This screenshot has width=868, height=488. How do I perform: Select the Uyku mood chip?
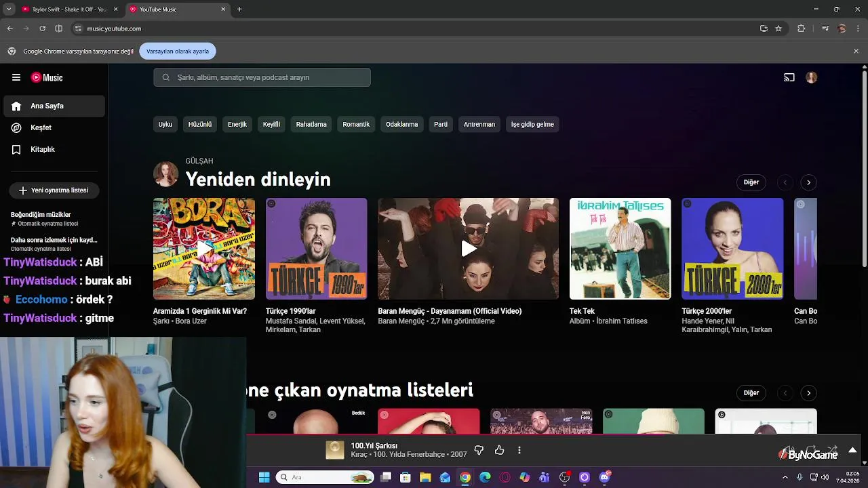165,125
